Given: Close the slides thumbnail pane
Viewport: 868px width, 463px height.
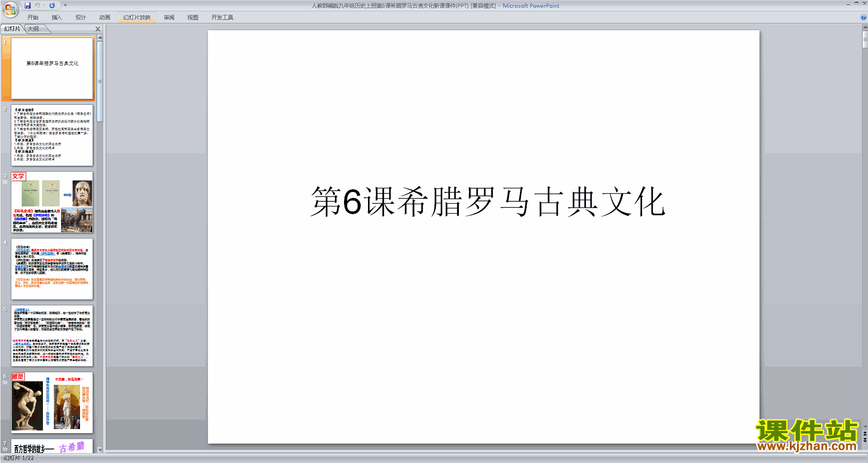Looking at the screenshot, I should click(x=98, y=29).
